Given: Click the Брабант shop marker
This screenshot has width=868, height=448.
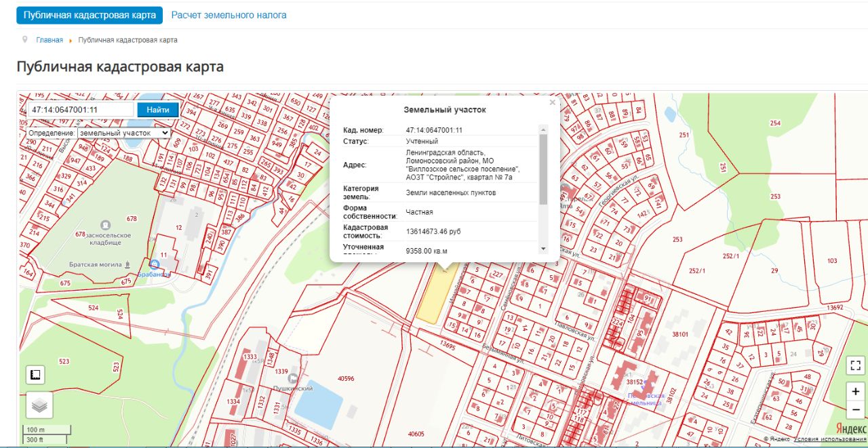Looking at the screenshot, I should point(156,263).
